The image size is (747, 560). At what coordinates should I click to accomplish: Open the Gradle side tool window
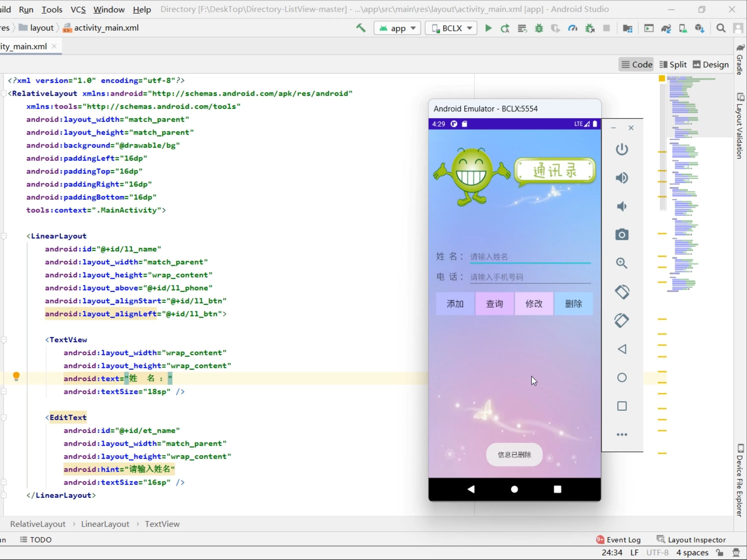pos(740,60)
